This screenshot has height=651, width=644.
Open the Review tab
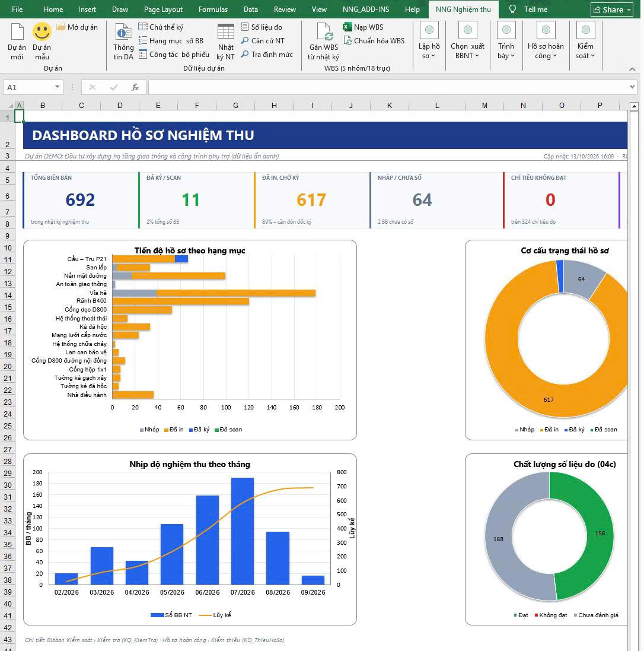(x=285, y=9)
